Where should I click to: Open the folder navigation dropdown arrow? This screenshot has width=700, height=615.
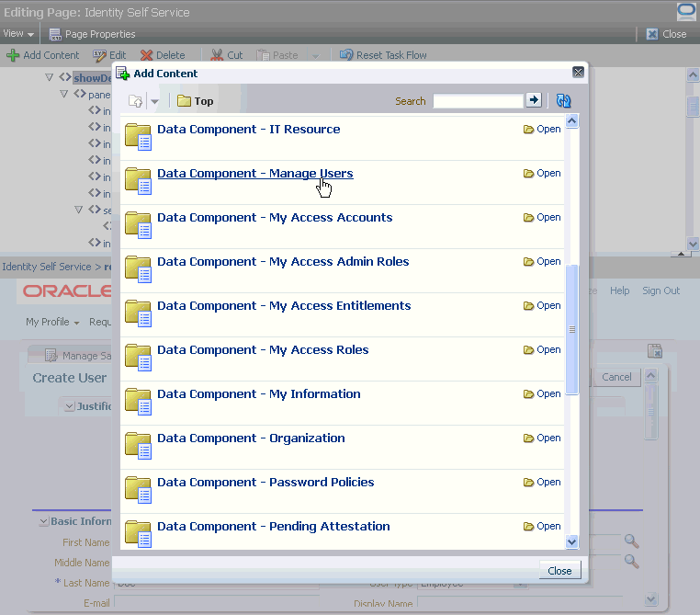pyautogui.click(x=154, y=101)
